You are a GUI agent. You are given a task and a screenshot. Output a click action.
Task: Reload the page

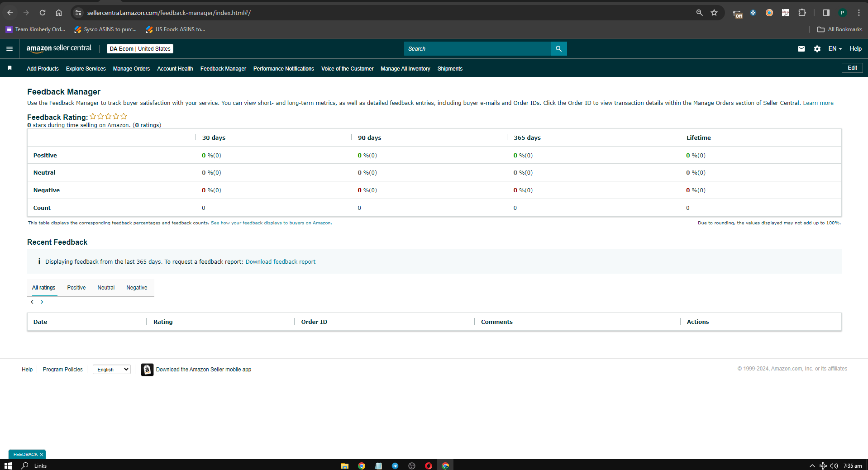pyautogui.click(x=43, y=13)
